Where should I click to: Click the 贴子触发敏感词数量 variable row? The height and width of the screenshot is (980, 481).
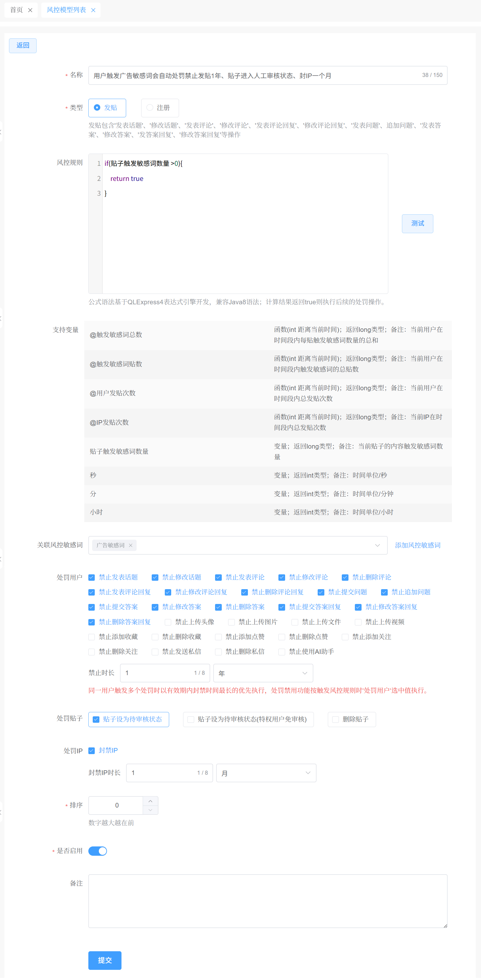268,452
